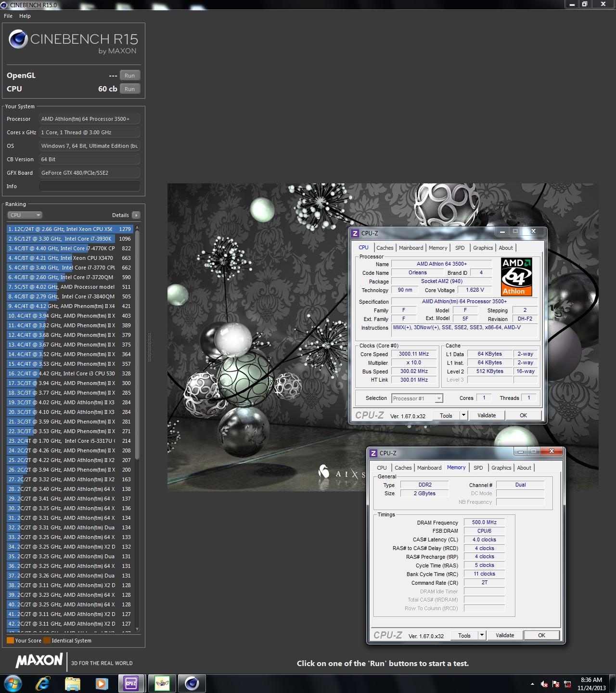Click the Your Score orange legend swatch
616x693 pixels.
tap(10, 641)
